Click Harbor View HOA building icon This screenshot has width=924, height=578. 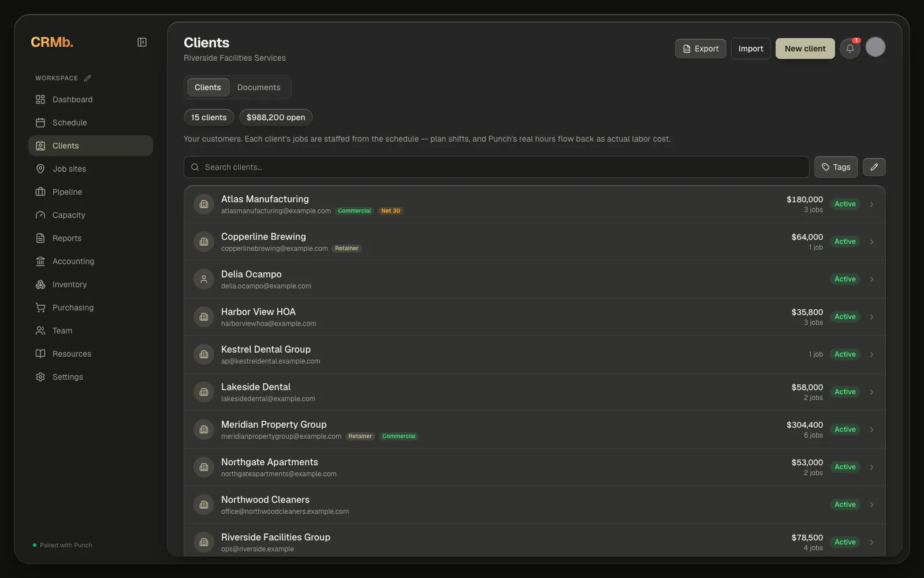pos(204,317)
